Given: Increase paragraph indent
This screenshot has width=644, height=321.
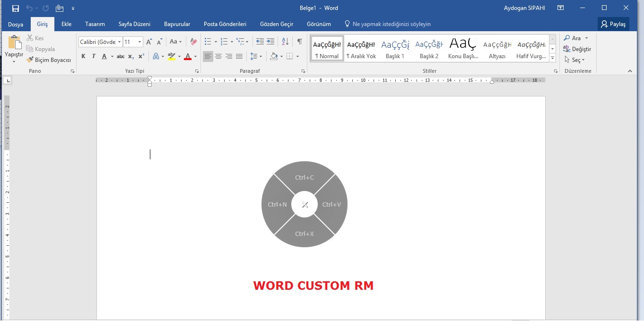Looking at the screenshot, I should coord(270,42).
